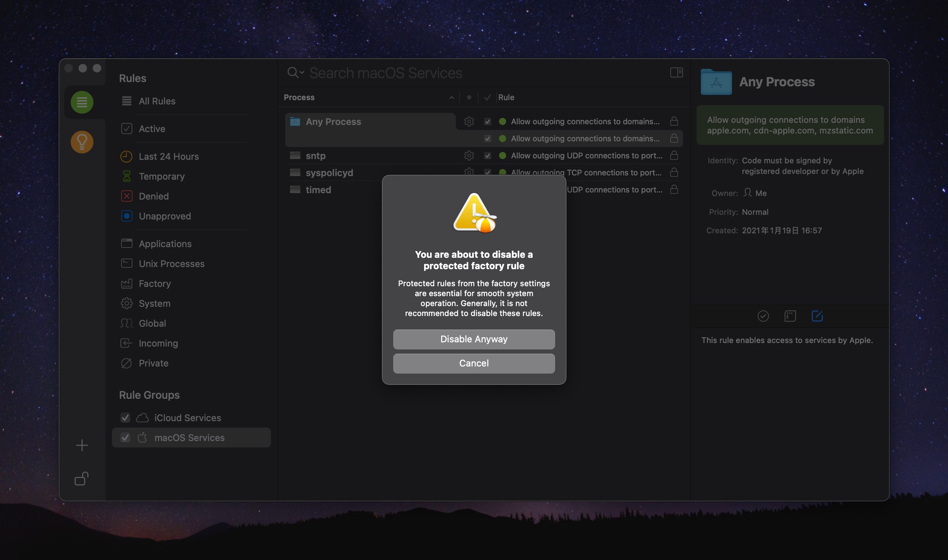Open the gear icon for sntp process
Viewport: 948px width, 560px height.
click(x=469, y=156)
